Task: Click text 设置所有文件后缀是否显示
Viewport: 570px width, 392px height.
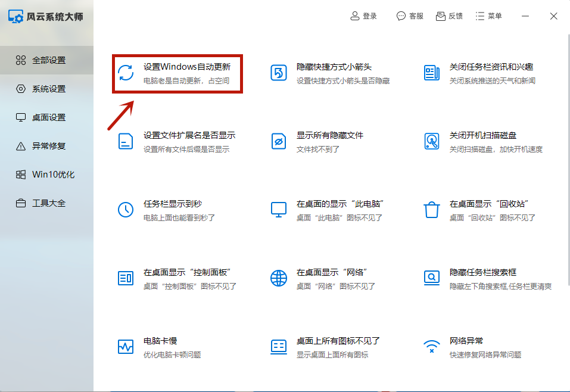Action: [x=186, y=149]
